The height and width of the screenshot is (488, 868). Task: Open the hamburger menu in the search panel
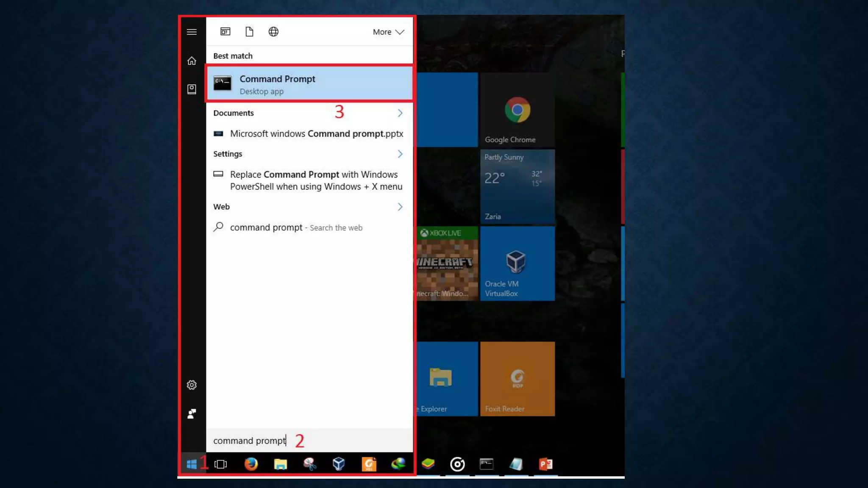tap(192, 32)
